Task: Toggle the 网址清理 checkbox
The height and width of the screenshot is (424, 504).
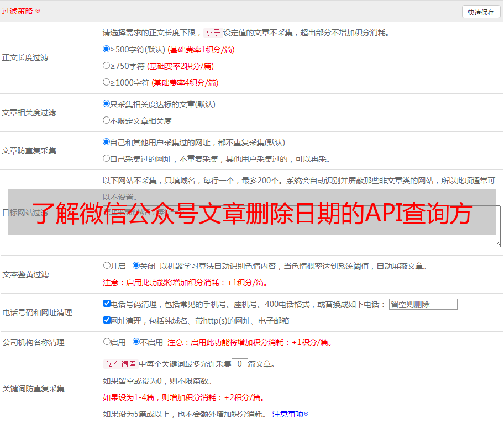Action: pos(107,320)
